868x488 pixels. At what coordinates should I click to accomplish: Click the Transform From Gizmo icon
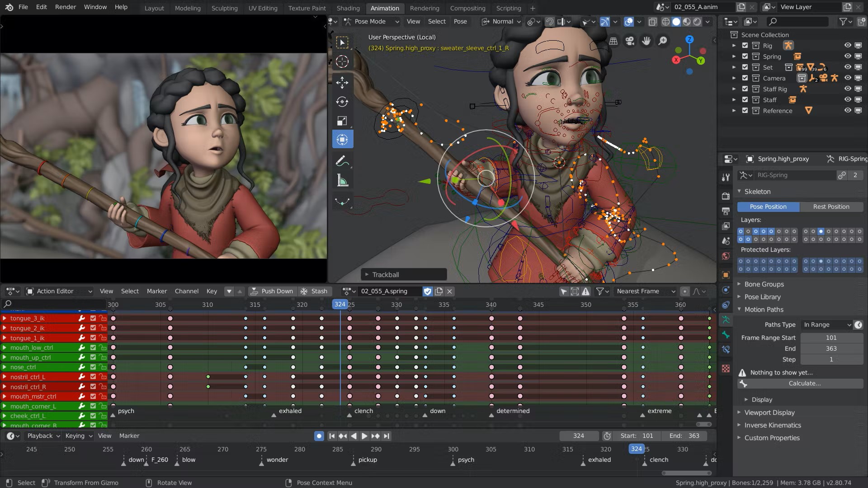point(45,483)
